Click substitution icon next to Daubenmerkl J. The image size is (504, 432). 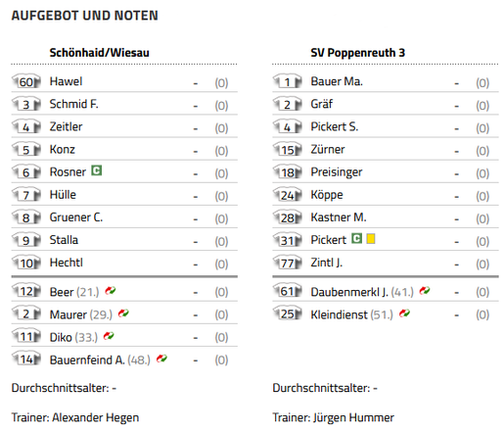pyautogui.click(x=425, y=290)
